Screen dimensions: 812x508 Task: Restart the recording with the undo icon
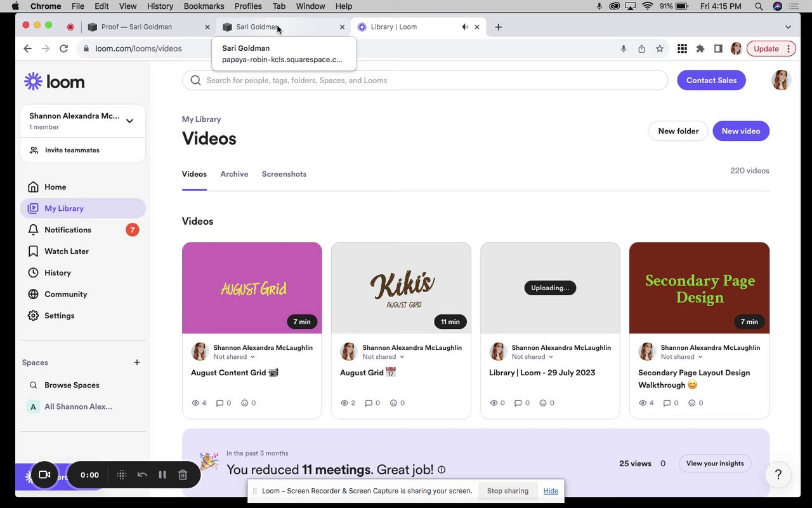(x=142, y=475)
